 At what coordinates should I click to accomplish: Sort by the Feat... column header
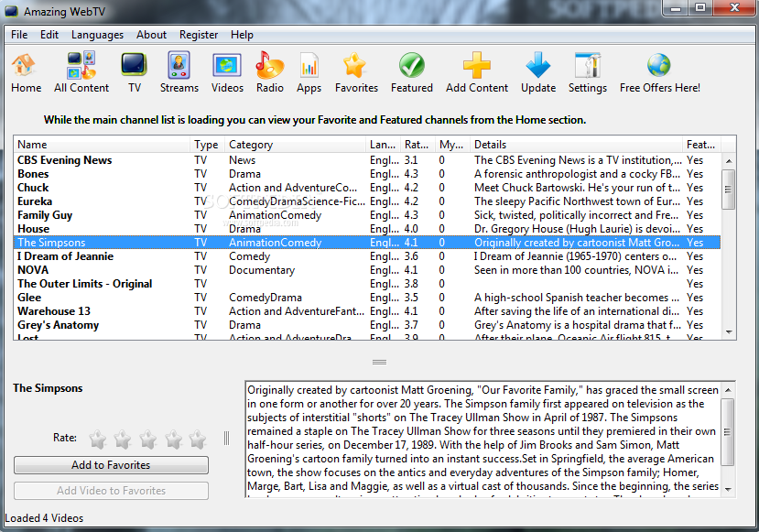pyautogui.click(x=702, y=145)
